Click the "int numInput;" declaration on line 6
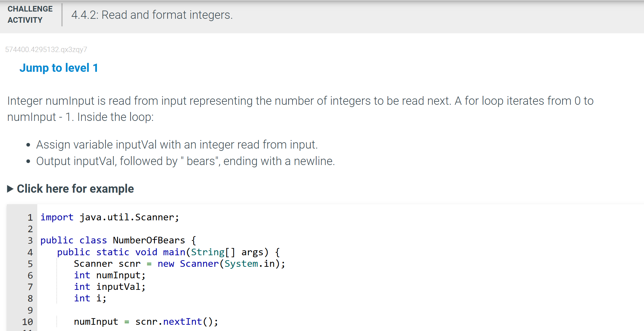Screen dimensions: 644x331 point(109,275)
